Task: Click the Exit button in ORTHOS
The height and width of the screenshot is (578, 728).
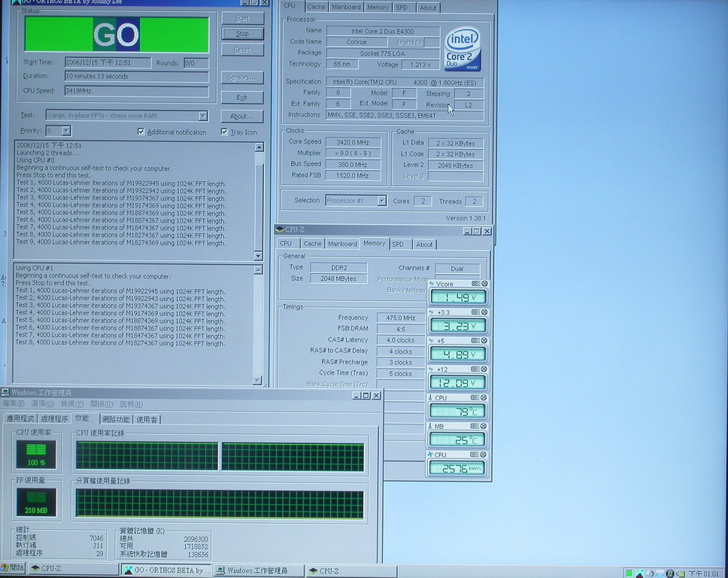Action: click(x=242, y=97)
